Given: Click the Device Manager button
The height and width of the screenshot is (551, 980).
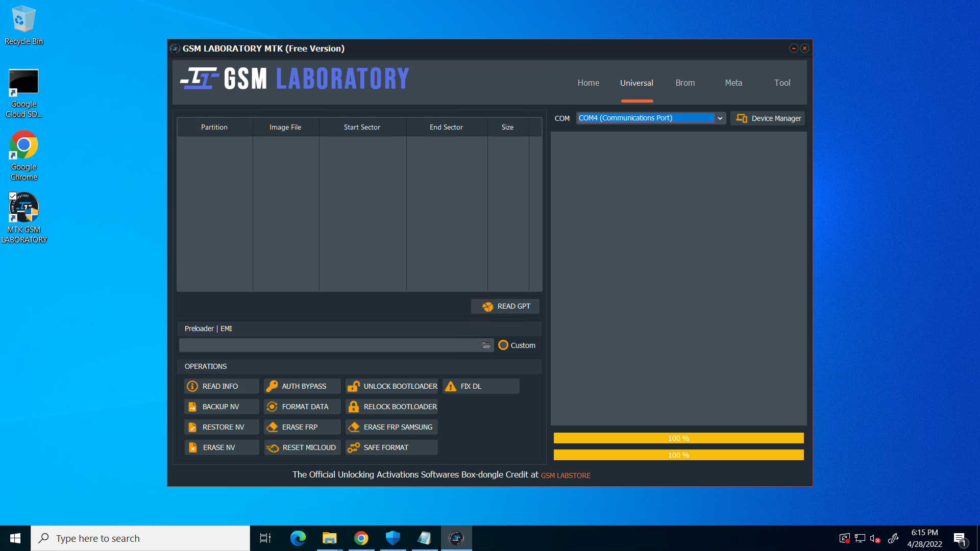Looking at the screenshot, I should [769, 118].
